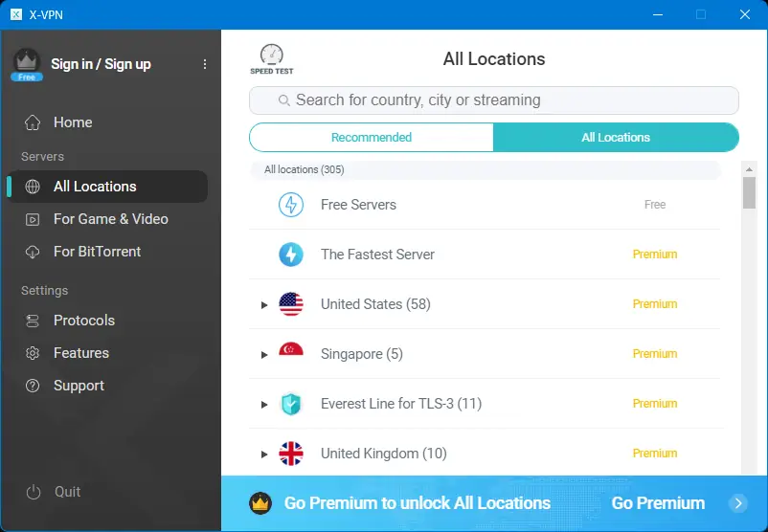This screenshot has height=532, width=768.
Task: Click the locations list scrollbar thumb
Action: [x=749, y=191]
